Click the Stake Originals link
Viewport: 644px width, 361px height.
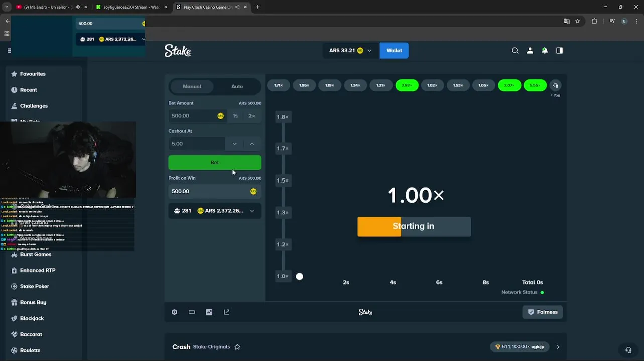[x=211, y=347]
